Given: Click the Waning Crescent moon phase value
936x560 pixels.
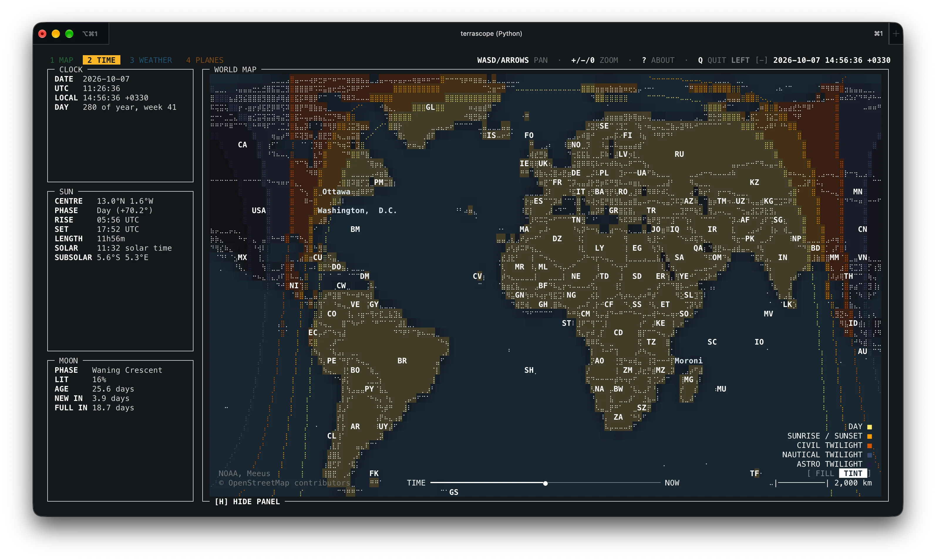Looking at the screenshot, I should tap(127, 370).
